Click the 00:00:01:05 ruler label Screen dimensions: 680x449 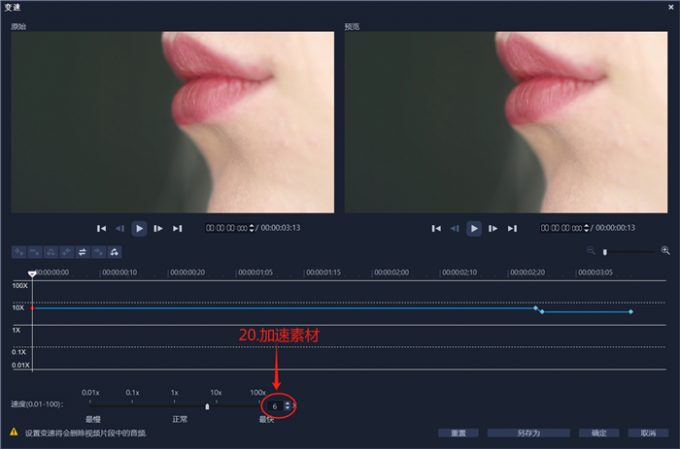tap(255, 272)
